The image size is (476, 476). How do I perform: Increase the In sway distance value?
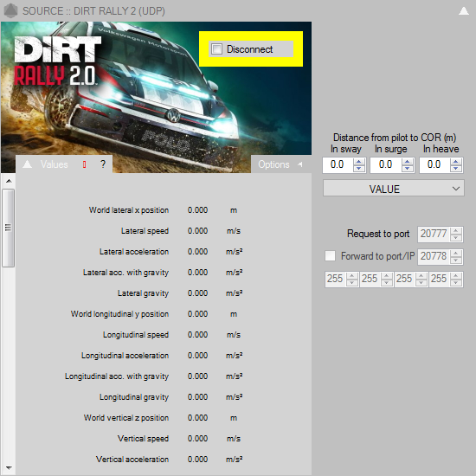pos(359,162)
